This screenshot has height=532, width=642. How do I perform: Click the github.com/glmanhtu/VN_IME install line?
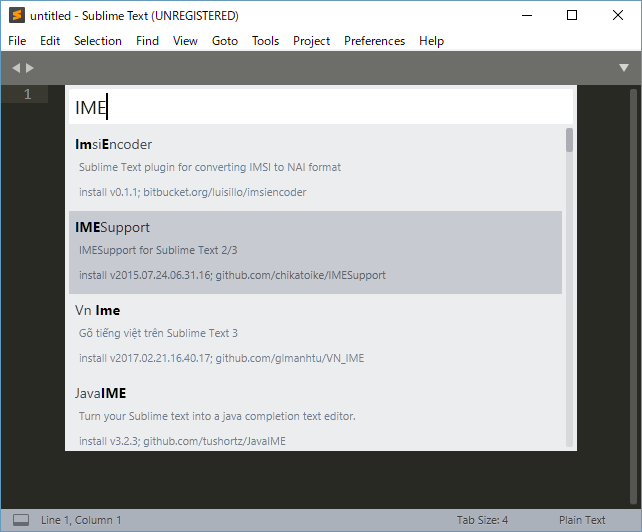pos(222,358)
